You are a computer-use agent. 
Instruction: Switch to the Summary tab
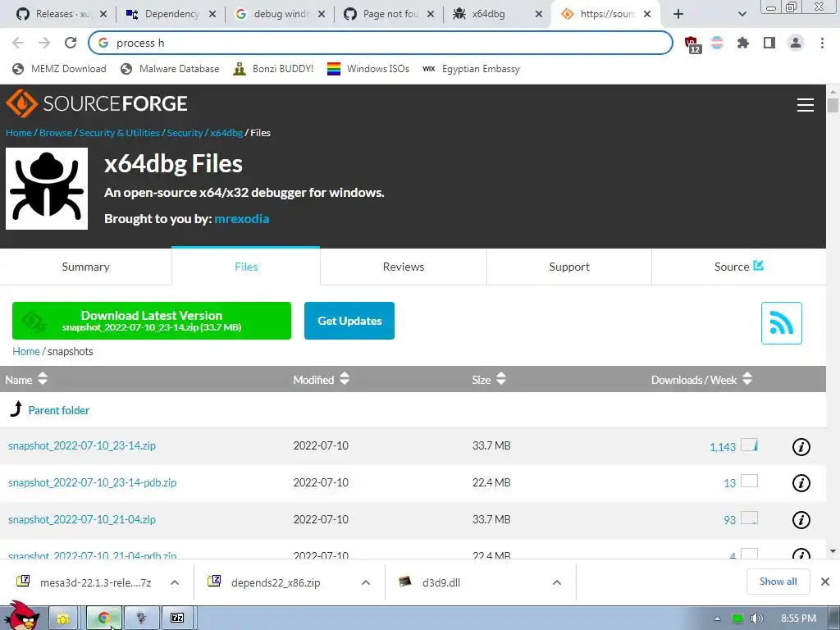85,267
